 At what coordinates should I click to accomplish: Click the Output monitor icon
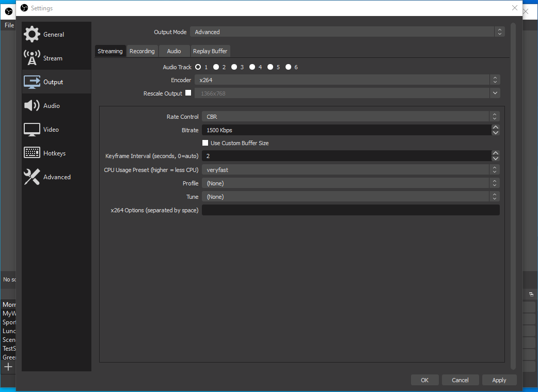pyautogui.click(x=32, y=82)
